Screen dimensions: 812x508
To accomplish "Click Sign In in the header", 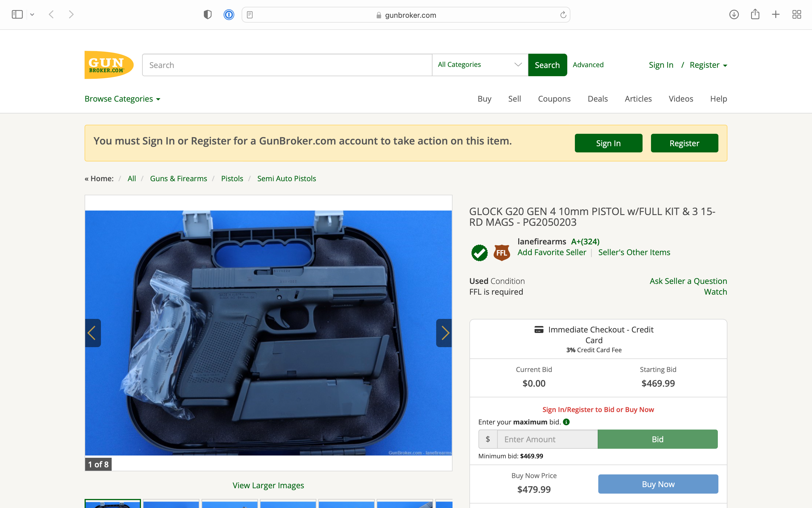I will pos(661,65).
